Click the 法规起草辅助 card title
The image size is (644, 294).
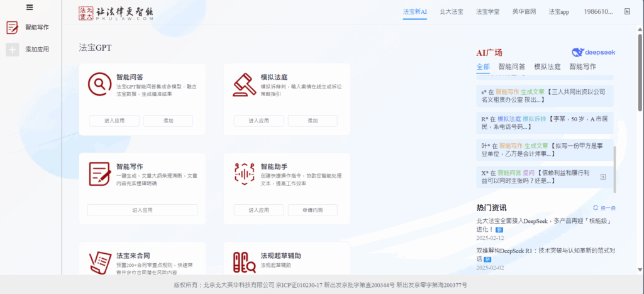click(281, 256)
